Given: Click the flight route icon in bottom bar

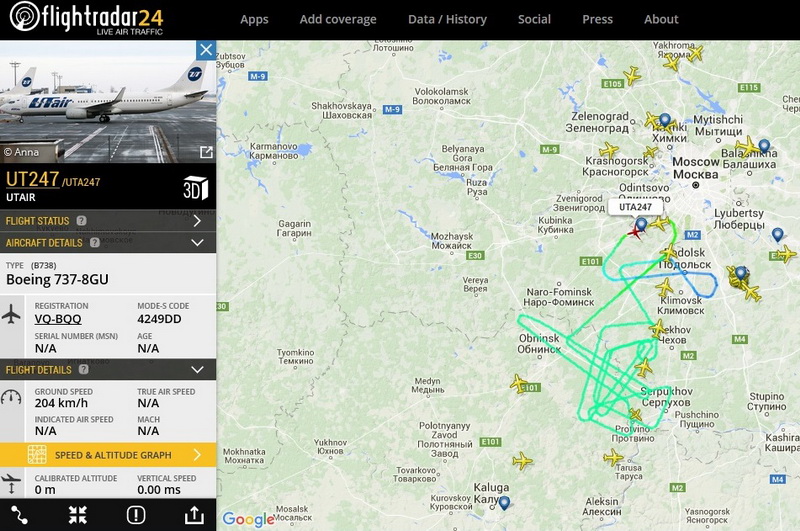Looking at the screenshot, I should coord(19,515).
